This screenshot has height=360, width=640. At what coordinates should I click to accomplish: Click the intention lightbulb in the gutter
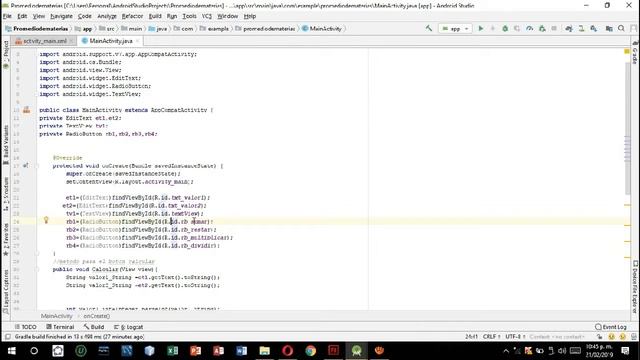tap(46, 220)
